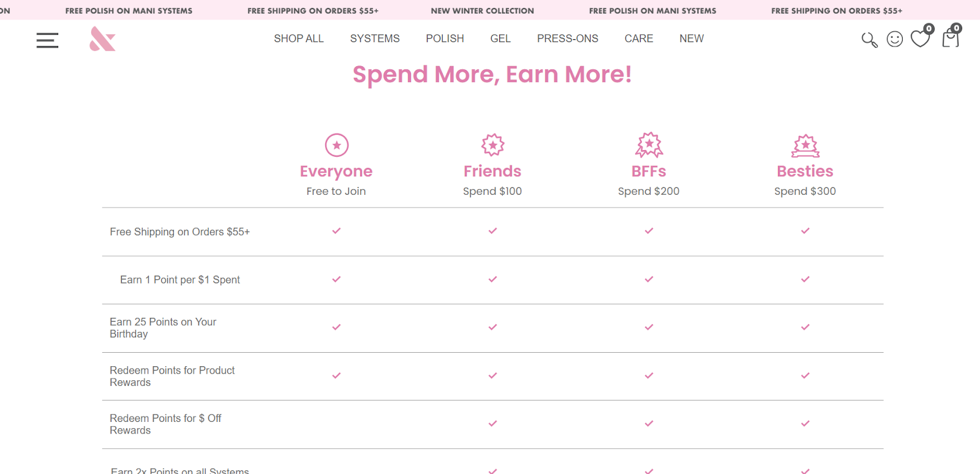Select the GEL navigation item
980x474 pixels.
click(500, 38)
